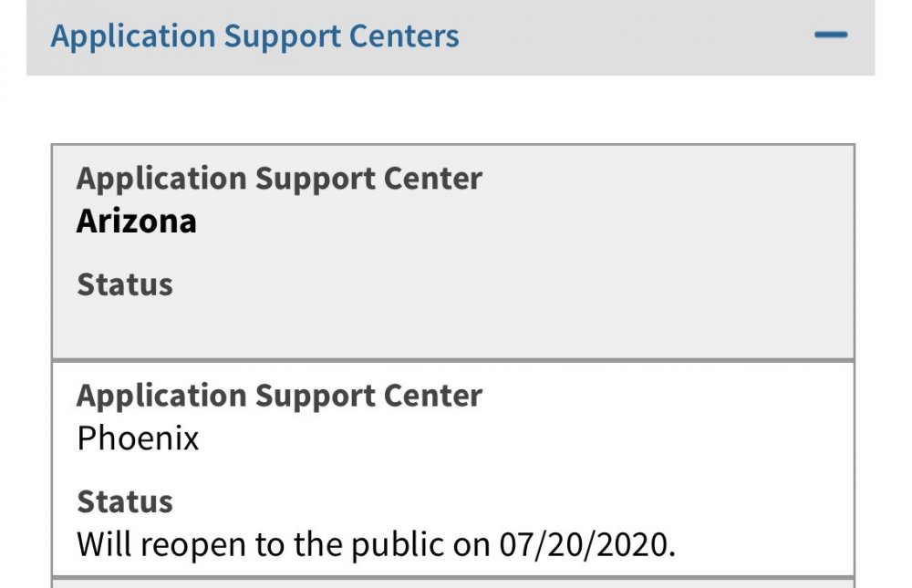This screenshot has width=912, height=588.
Task: Click the partially visible card below Phoenix
Action: point(452,583)
